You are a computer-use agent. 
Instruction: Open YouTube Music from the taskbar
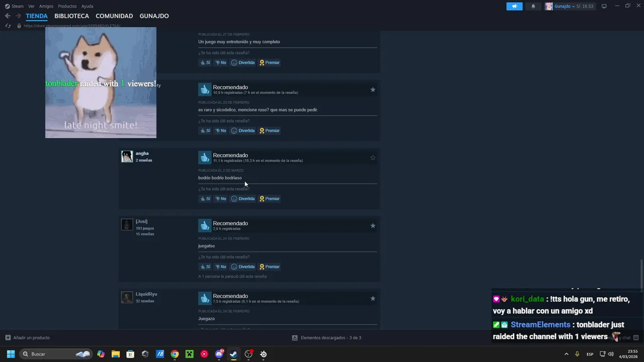click(x=204, y=354)
